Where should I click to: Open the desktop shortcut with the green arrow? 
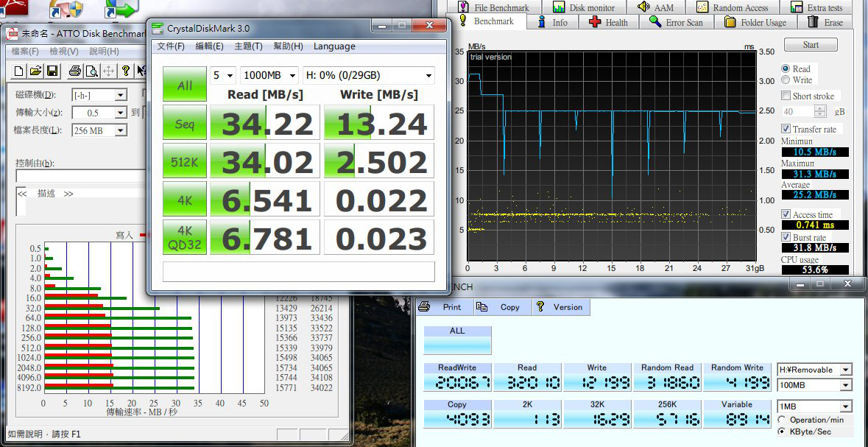coord(121,8)
